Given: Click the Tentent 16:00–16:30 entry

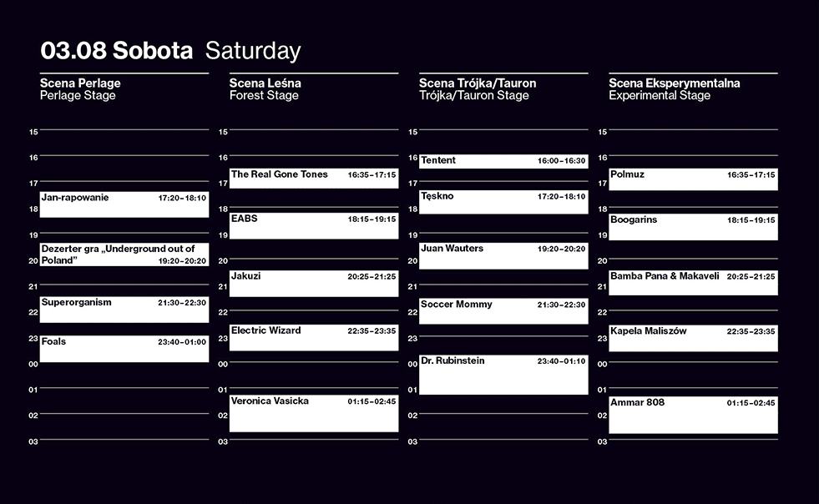Looking at the screenshot, I should tap(503, 161).
